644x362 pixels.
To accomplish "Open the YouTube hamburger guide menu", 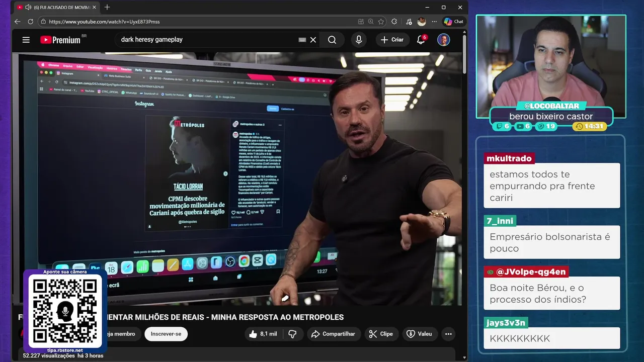I will point(26,40).
